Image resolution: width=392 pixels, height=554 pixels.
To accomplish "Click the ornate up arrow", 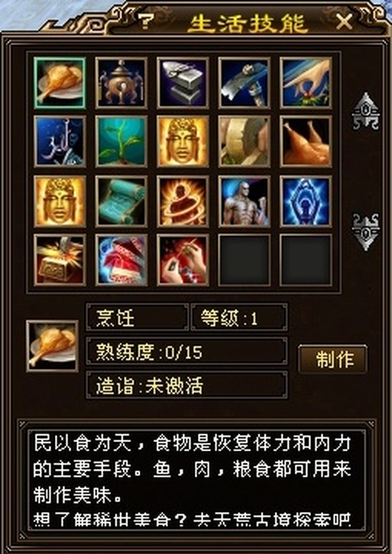I will [x=366, y=112].
